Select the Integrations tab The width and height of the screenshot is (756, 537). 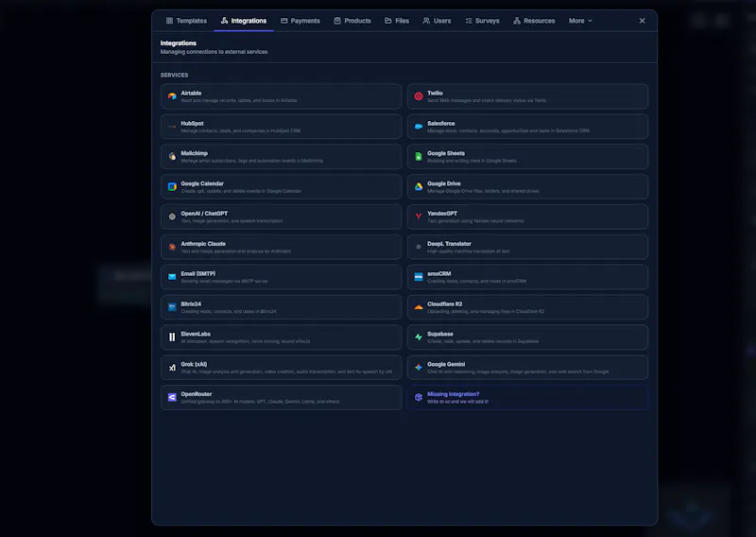(244, 21)
